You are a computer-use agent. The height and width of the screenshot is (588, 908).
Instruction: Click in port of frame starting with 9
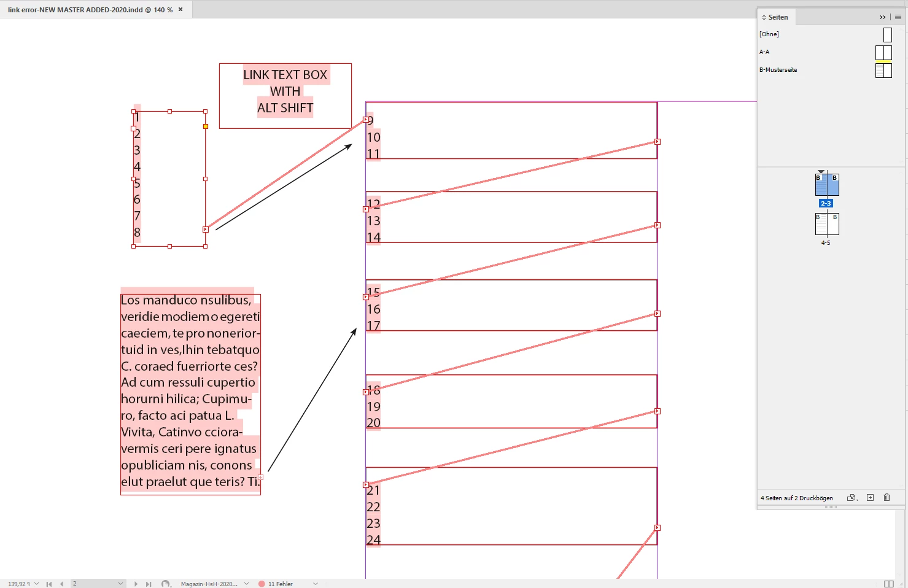point(366,120)
